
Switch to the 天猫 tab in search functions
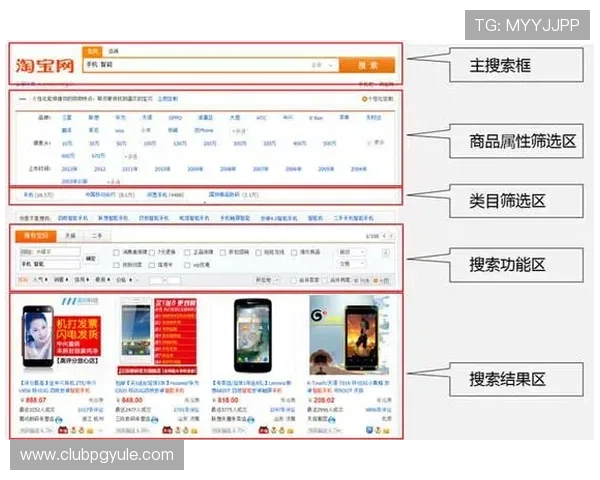point(70,235)
